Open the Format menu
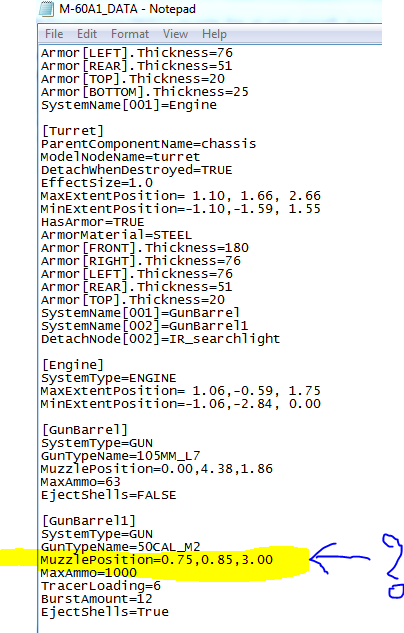404x633 pixels. click(x=130, y=34)
